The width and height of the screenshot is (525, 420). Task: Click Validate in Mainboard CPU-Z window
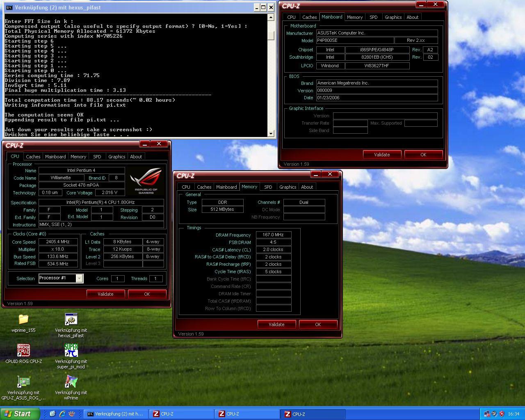coord(382,155)
